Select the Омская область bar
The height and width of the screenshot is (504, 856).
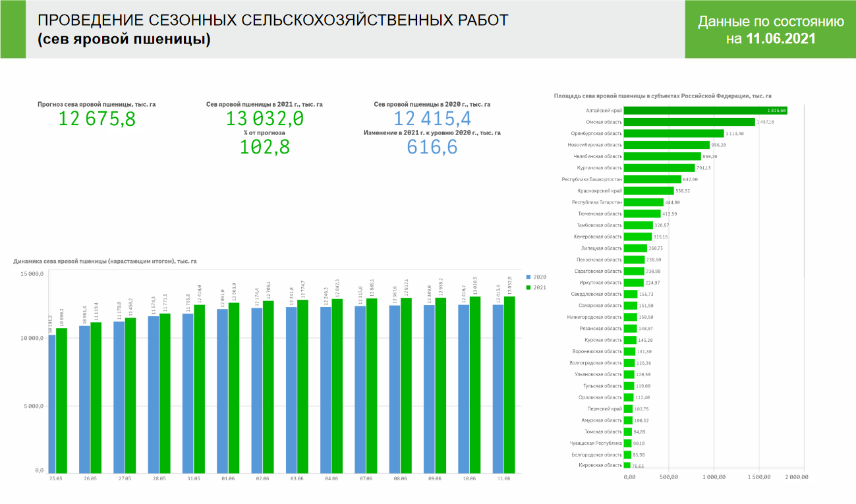coord(689,122)
